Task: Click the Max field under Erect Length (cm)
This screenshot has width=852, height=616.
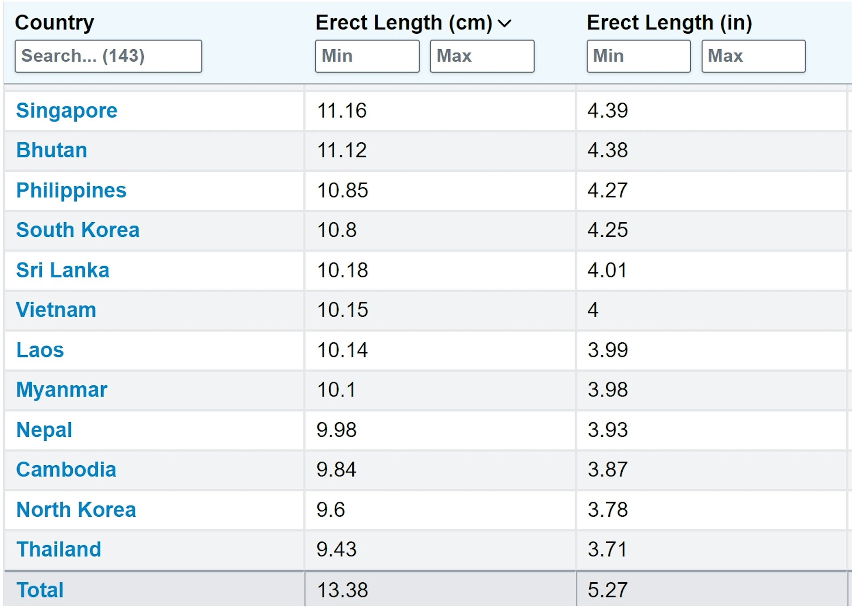Action: pyautogui.click(x=482, y=56)
